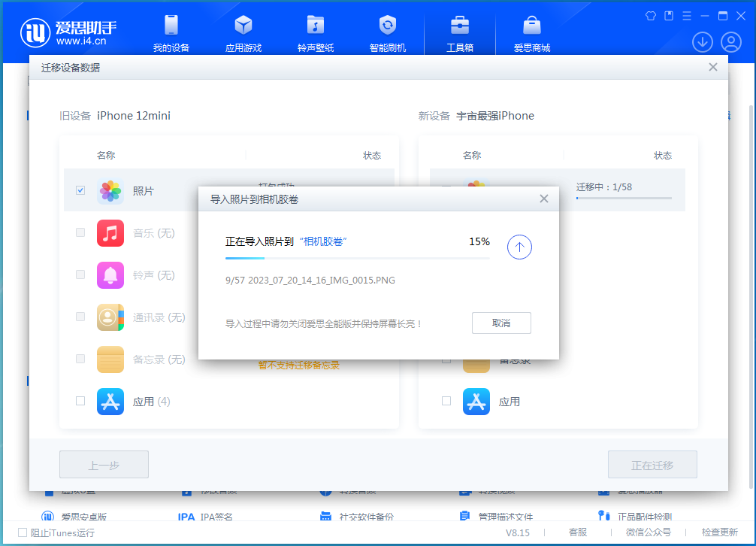Click the skin/theme shirt icon
Screen dimensions: 756x546
[x=651, y=16]
